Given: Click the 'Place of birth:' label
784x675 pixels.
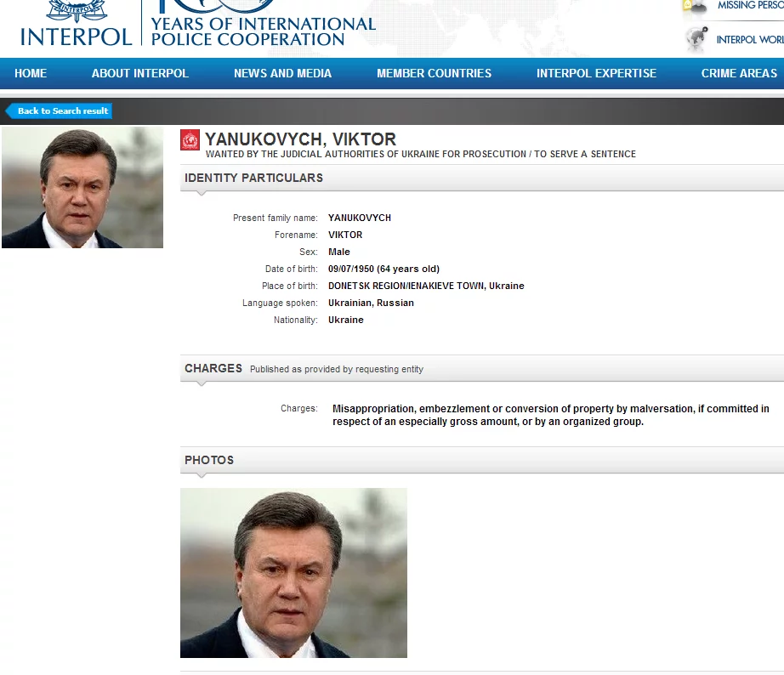Looking at the screenshot, I should coord(289,286).
